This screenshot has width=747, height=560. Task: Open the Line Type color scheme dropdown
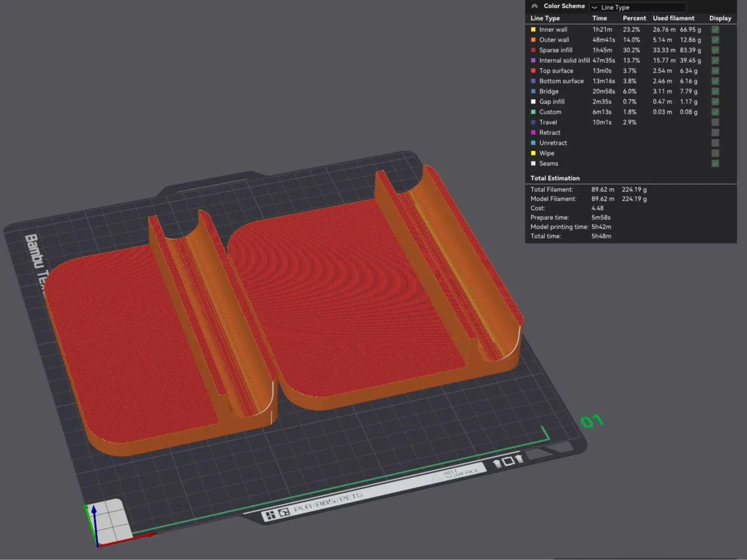[x=637, y=7]
